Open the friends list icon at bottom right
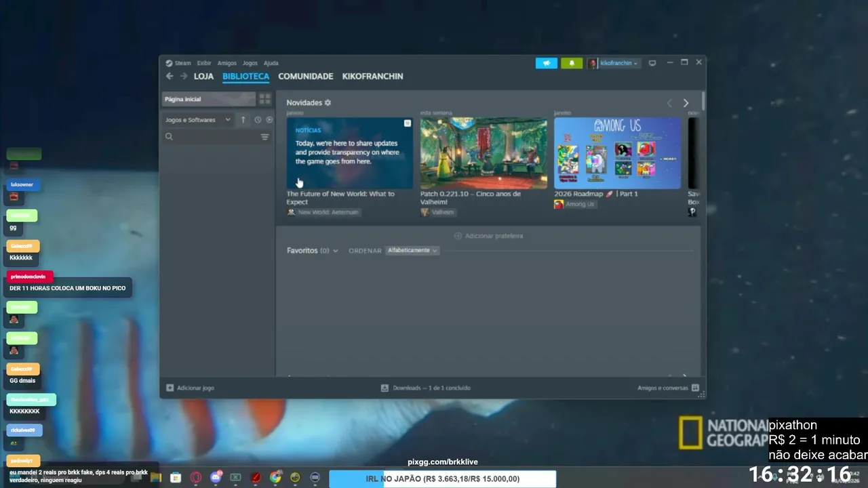This screenshot has width=868, height=488. (x=695, y=388)
